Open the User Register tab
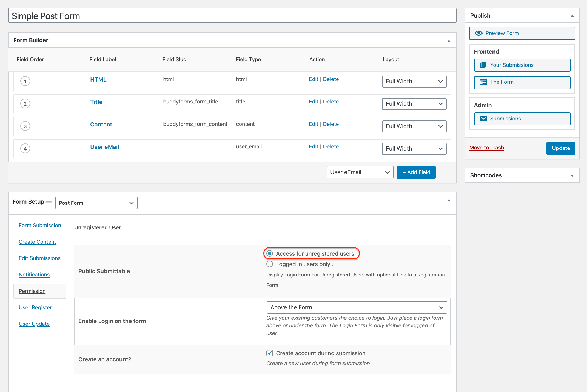The image size is (587, 392). 35,307
